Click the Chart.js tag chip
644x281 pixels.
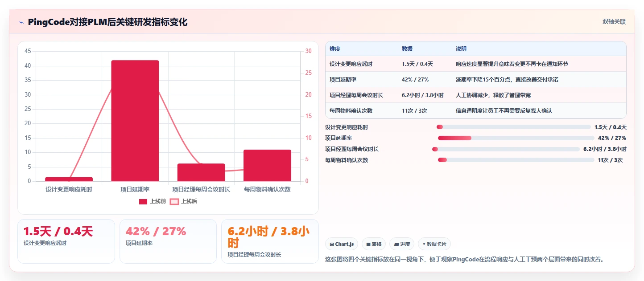tap(342, 244)
